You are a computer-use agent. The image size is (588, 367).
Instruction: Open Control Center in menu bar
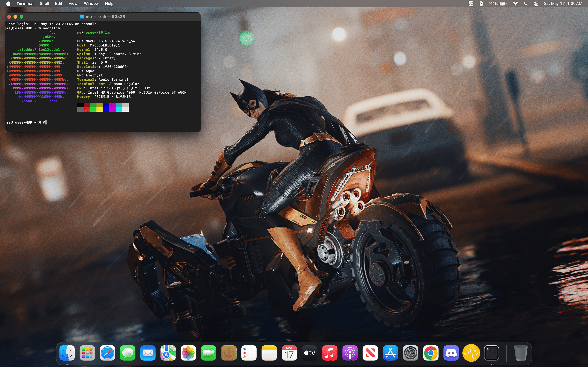click(536, 4)
